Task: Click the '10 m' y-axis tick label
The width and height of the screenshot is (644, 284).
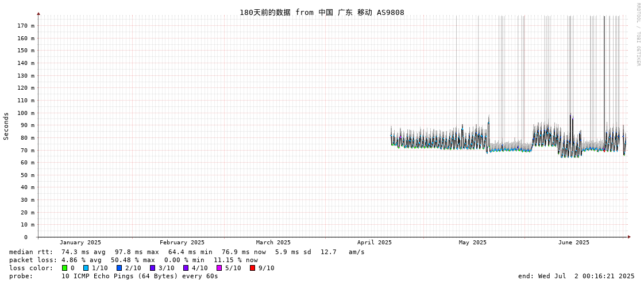Action: [x=28, y=225]
